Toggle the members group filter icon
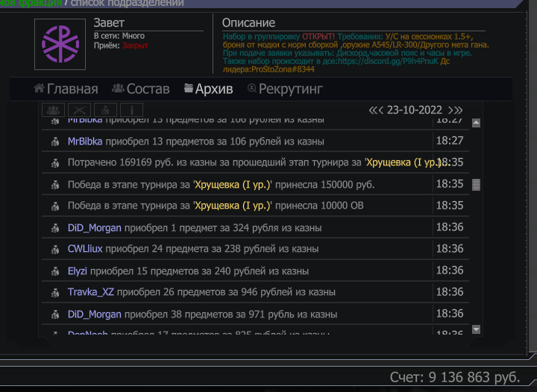 coord(54,110)
